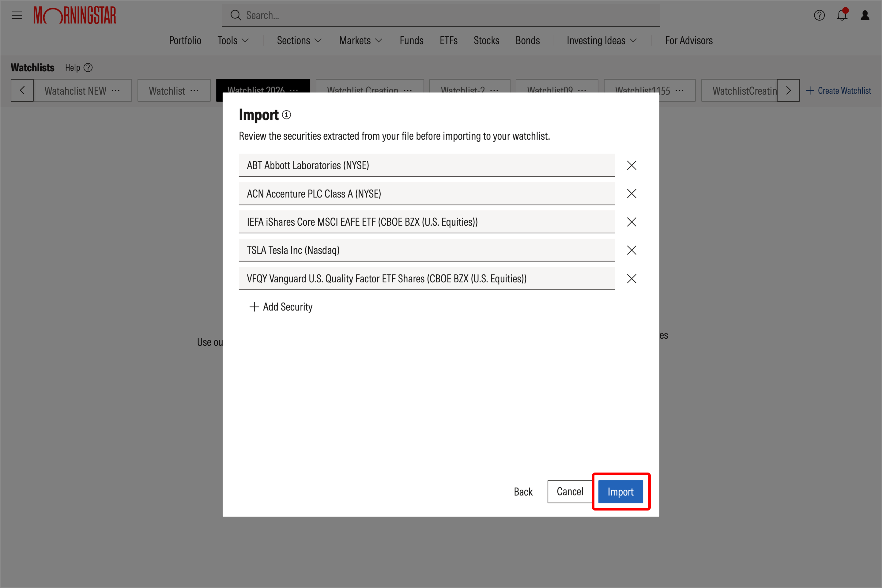Open the user profile icon
This screenshot has height=588, width=882.
865,15
